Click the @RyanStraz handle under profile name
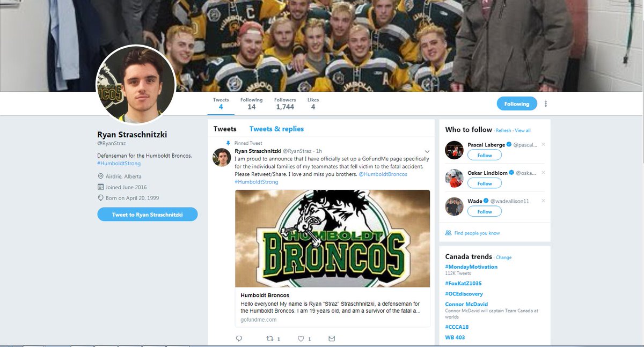 pos(111,144)
